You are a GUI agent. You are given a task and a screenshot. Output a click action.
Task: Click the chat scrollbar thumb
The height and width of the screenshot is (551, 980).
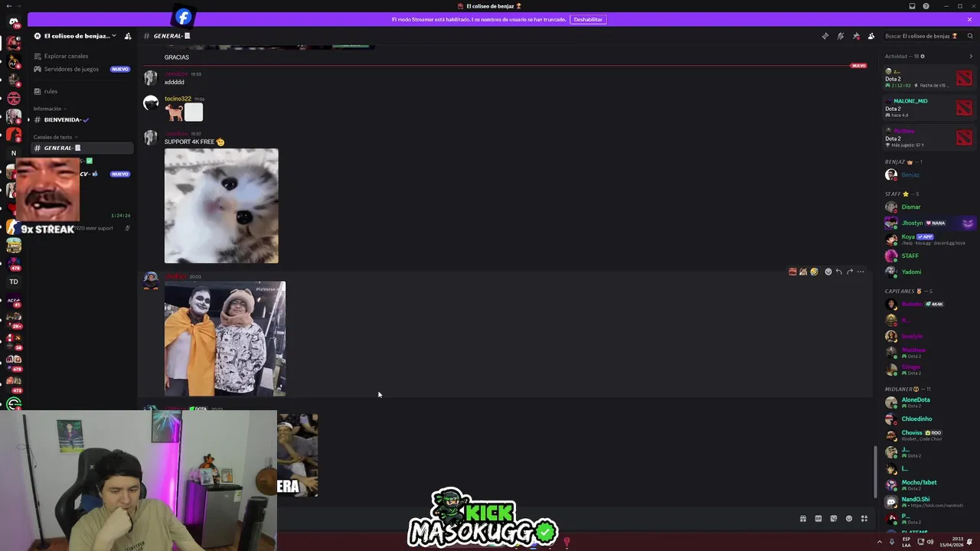pos(875,471)
